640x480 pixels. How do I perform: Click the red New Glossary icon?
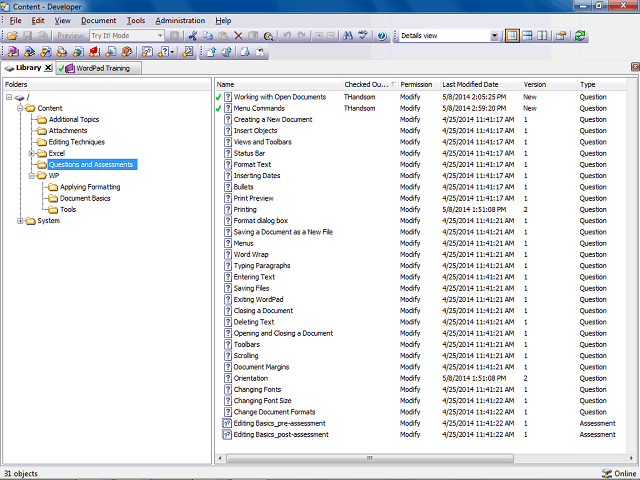[95, 52]
